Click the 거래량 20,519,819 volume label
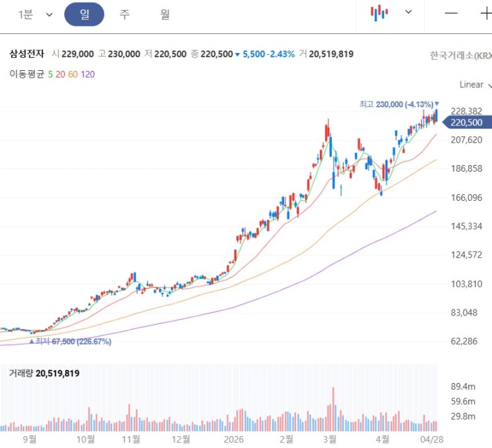 pyautogui.click(x=44, y=373)
